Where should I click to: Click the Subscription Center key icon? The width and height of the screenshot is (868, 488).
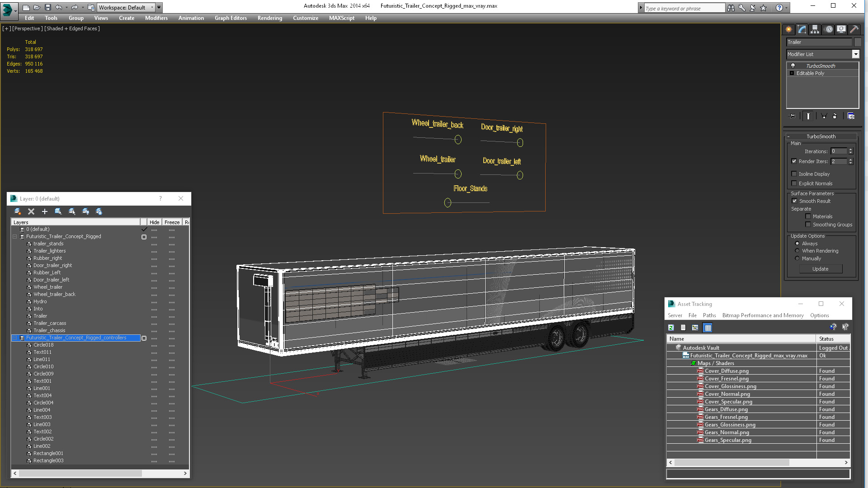tap(742, 8)
